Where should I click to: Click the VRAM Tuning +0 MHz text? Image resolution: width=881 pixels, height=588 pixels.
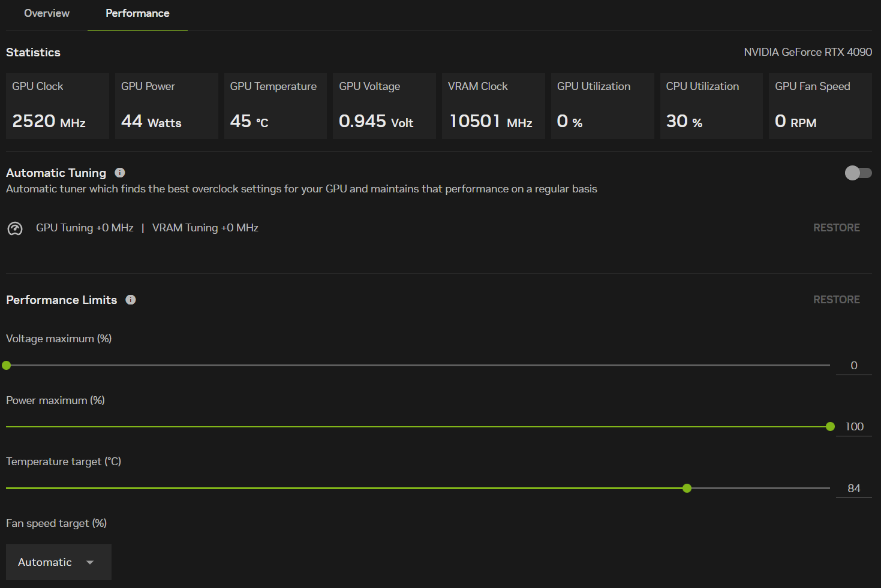205,228
